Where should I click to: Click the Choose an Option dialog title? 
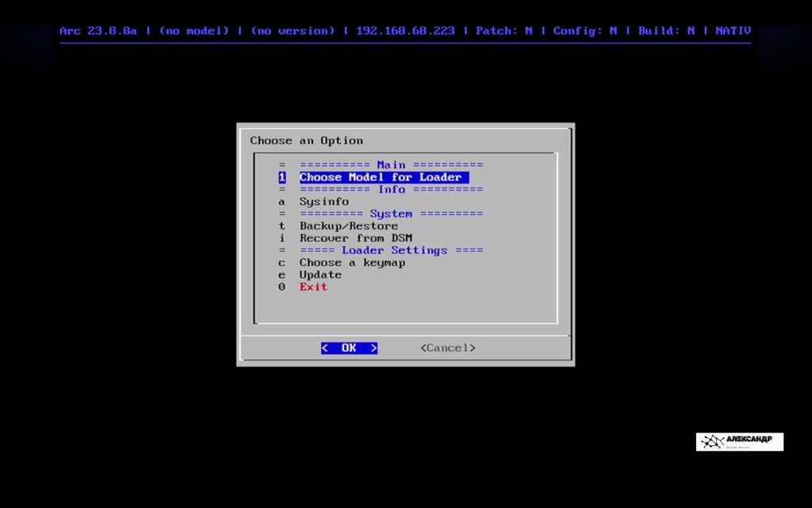point(306,140)
